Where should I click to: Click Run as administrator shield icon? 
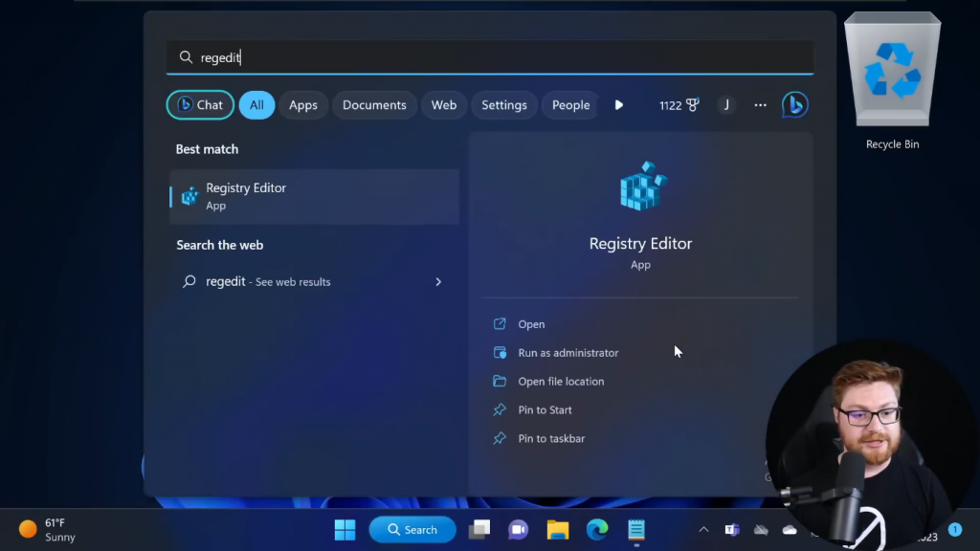tap(500, 352)
